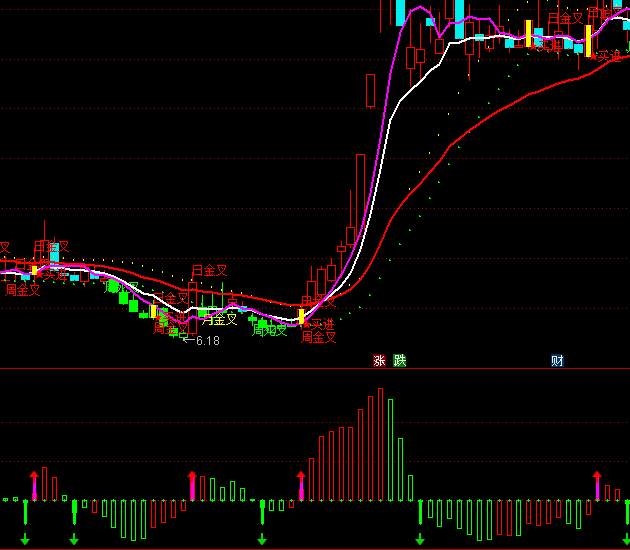Click the 买进 label at the chart bottom

click(322, 325)
